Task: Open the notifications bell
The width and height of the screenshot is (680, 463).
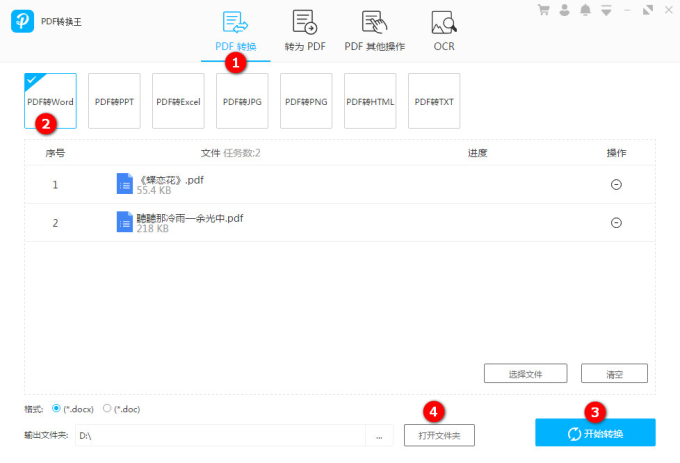Action: (x=585, y=10)
